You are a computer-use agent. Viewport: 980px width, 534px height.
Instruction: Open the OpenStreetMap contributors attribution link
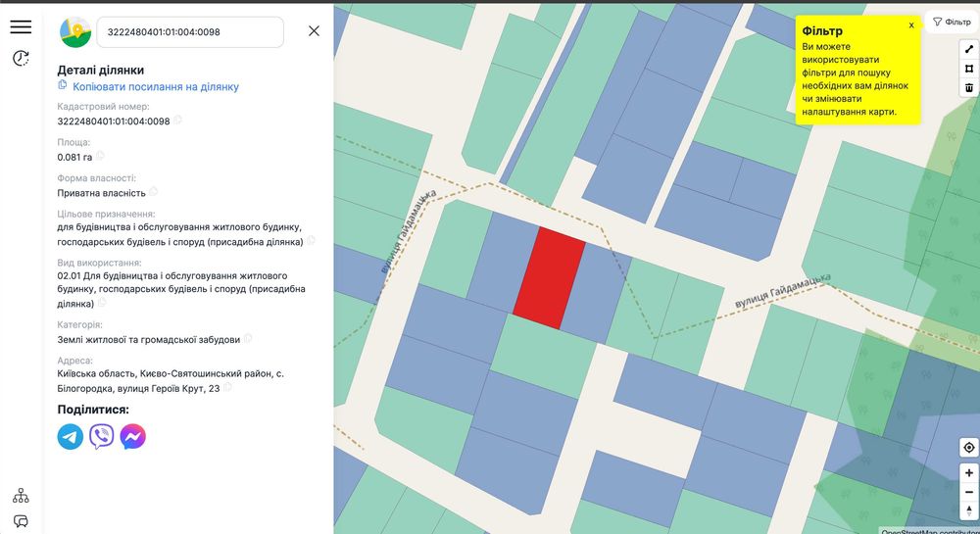tap(928, 531)
